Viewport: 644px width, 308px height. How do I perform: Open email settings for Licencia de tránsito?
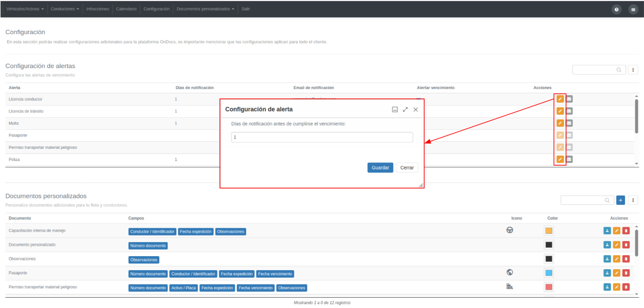(569, 111)
